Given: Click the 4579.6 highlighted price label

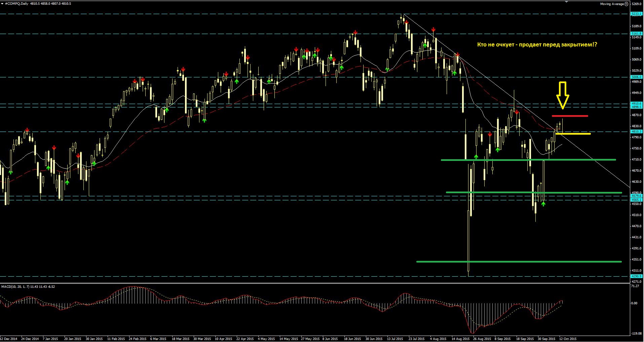Looking at the screenshot, I should 637,196.
